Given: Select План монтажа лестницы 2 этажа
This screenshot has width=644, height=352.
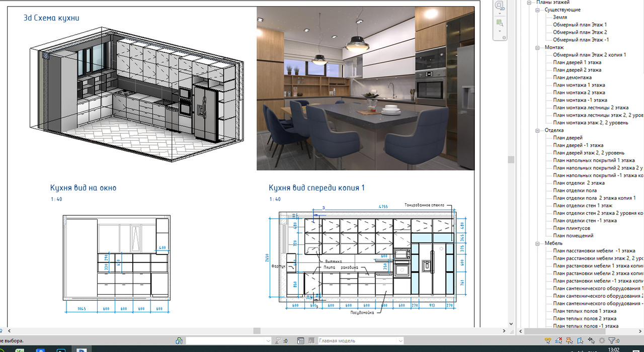Looking at the screenshot, I should pos(591,108).
